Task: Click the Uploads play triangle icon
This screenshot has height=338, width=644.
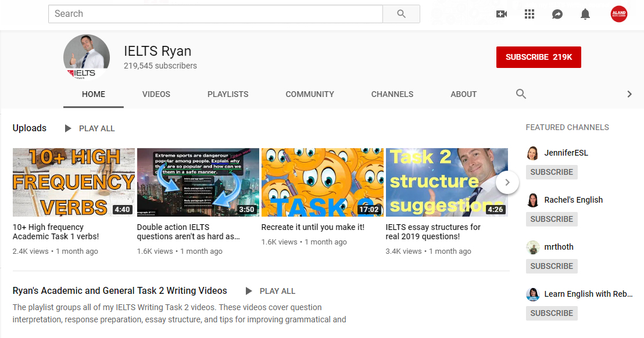Action: click(68, 128)
